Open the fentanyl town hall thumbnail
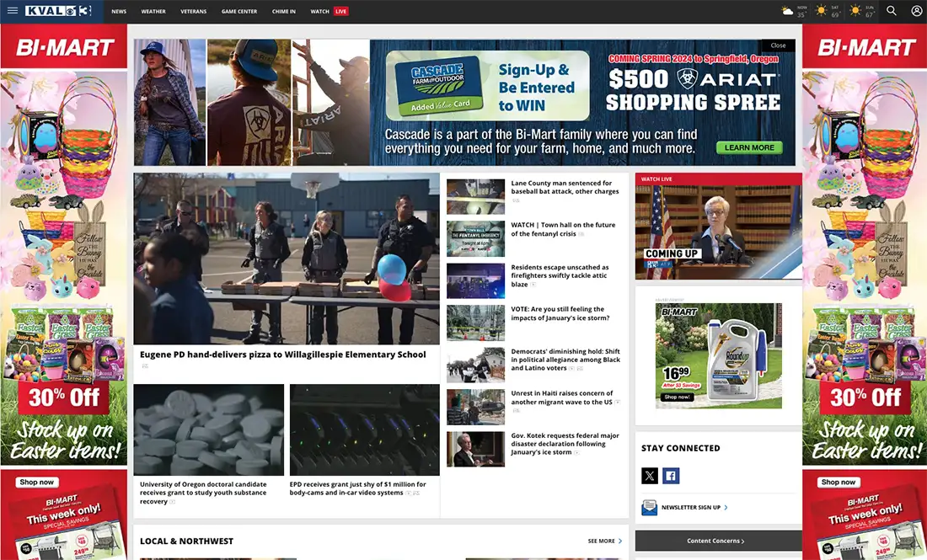This screenshot has width=927, height=560. pos(476,238)
